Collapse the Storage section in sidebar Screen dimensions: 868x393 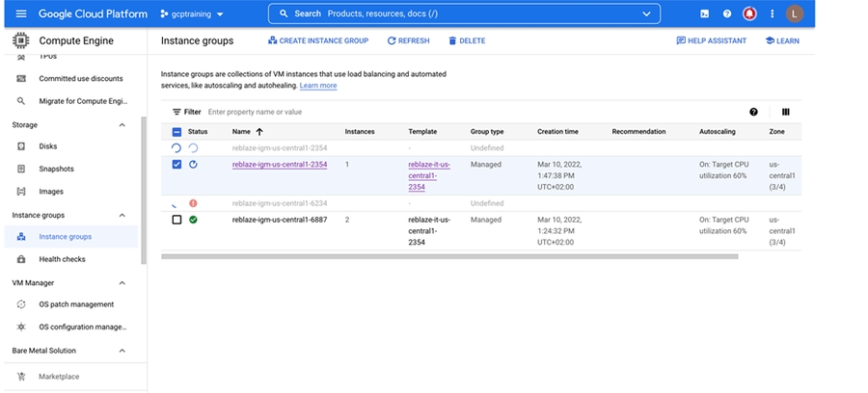click(x=122, y=124)
